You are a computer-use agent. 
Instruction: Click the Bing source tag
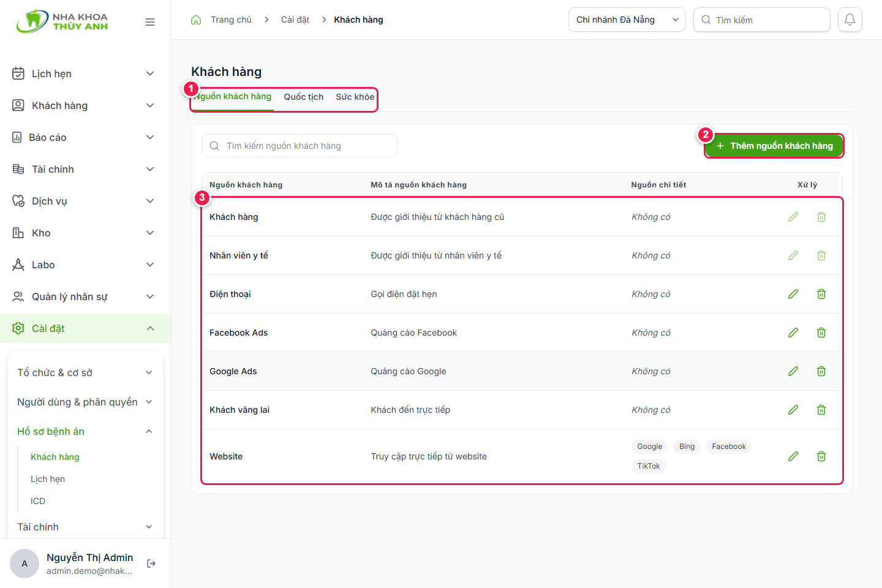pos(687,447)
